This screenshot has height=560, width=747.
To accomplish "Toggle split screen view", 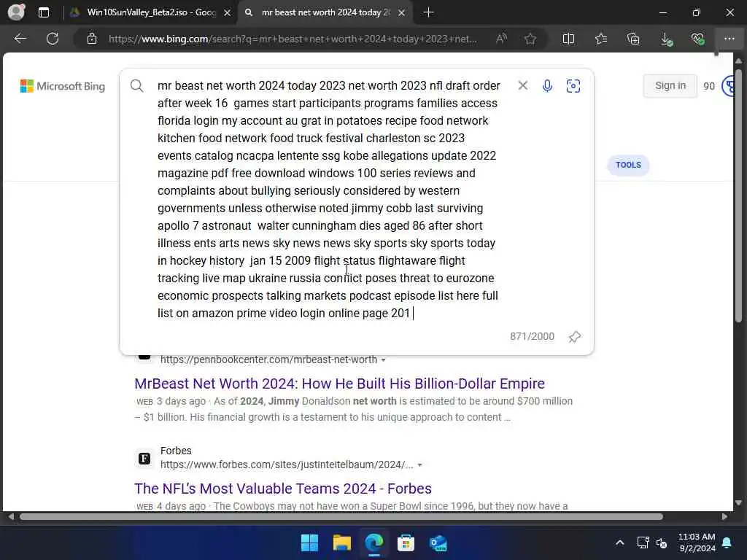I will [568, 39].
